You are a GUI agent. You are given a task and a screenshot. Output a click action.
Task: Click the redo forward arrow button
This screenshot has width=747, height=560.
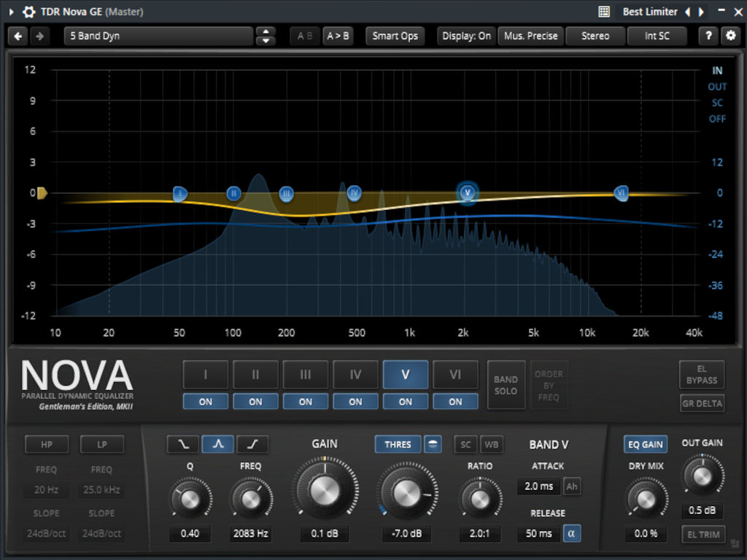click(x=40, y=36)
